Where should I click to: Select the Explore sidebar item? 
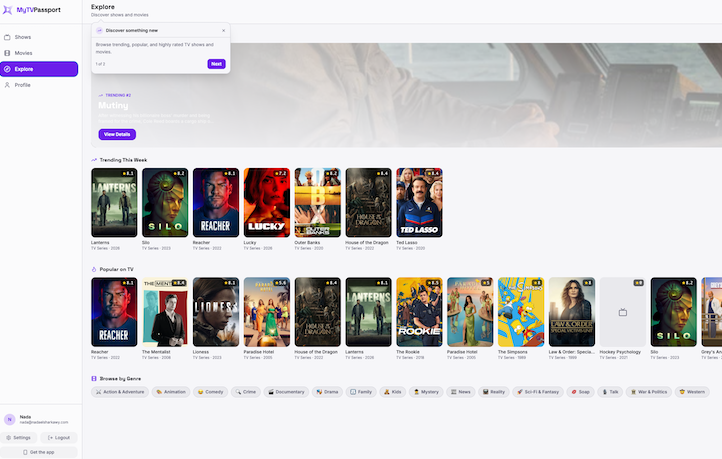(39, 69)
